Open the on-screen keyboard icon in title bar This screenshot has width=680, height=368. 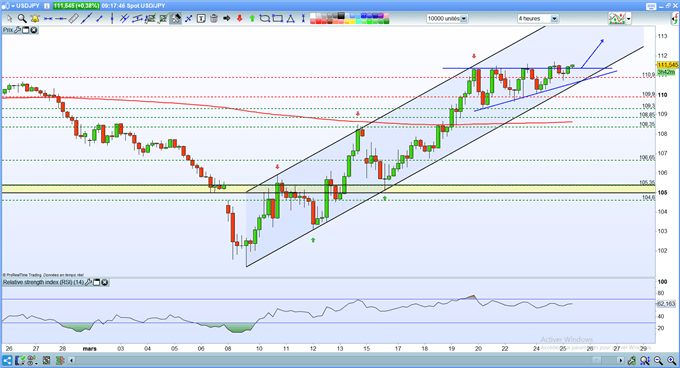click(x=651, y=6)
